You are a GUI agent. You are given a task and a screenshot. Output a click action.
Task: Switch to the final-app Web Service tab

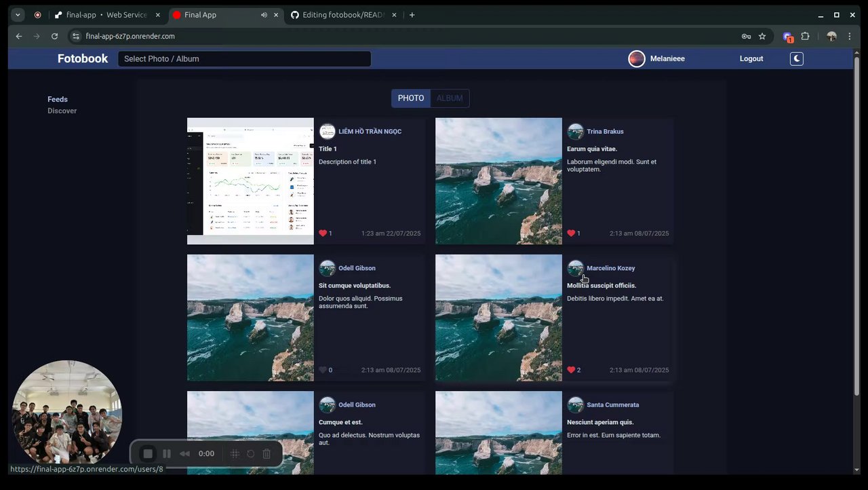pyautogui.click(x=106, y=15)
